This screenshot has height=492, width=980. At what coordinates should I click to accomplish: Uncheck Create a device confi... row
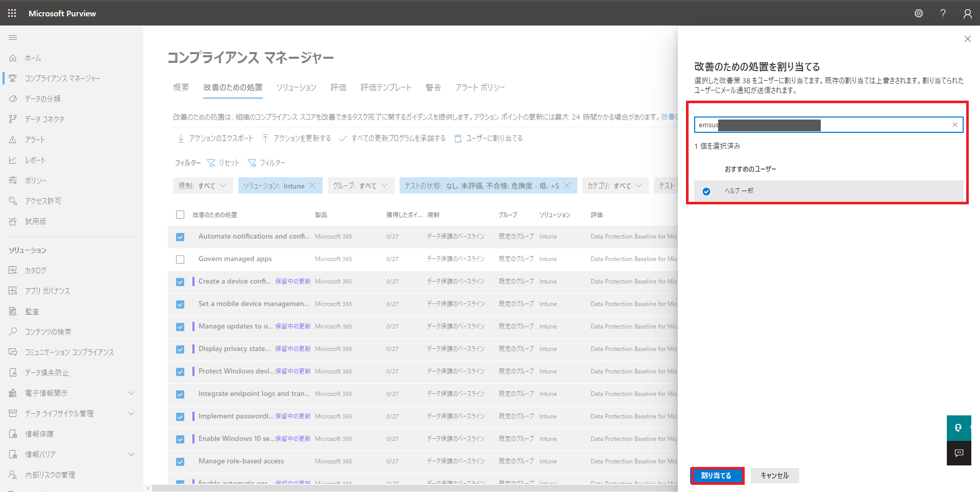(180, 282)
